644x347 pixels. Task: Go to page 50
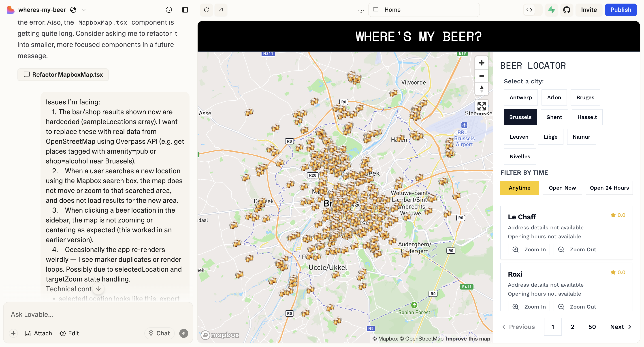[x=592, y=327]
